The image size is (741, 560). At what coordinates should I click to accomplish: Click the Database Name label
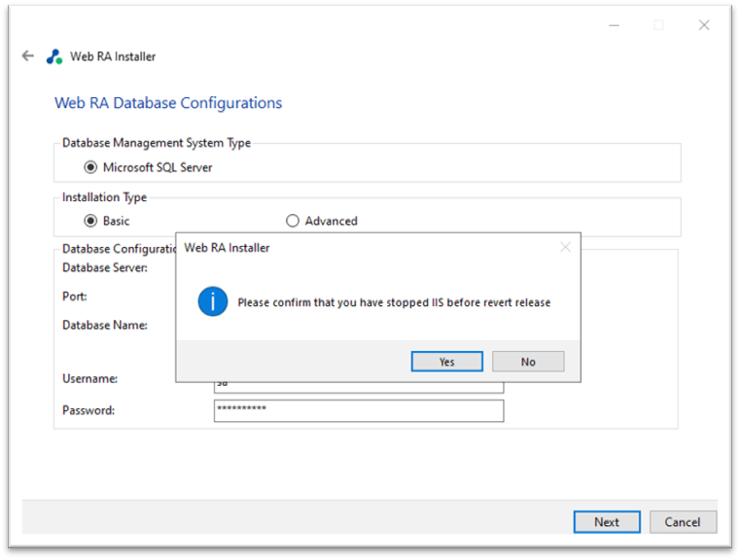pos(105,326)
